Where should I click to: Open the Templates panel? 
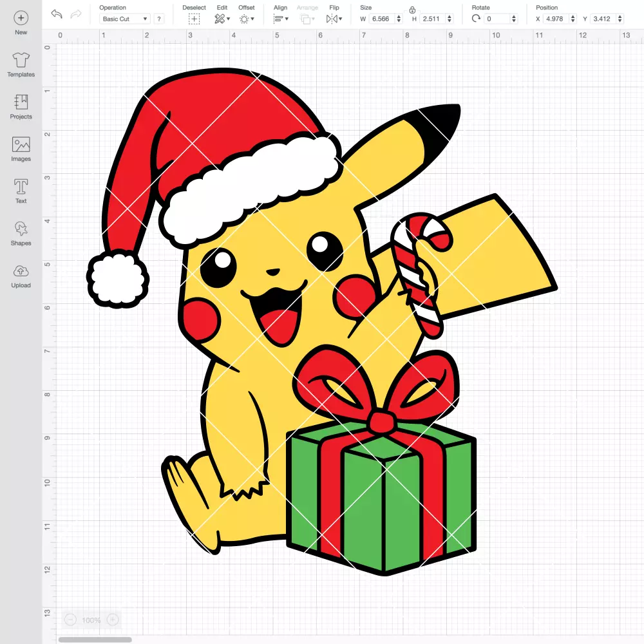[21, 64]
